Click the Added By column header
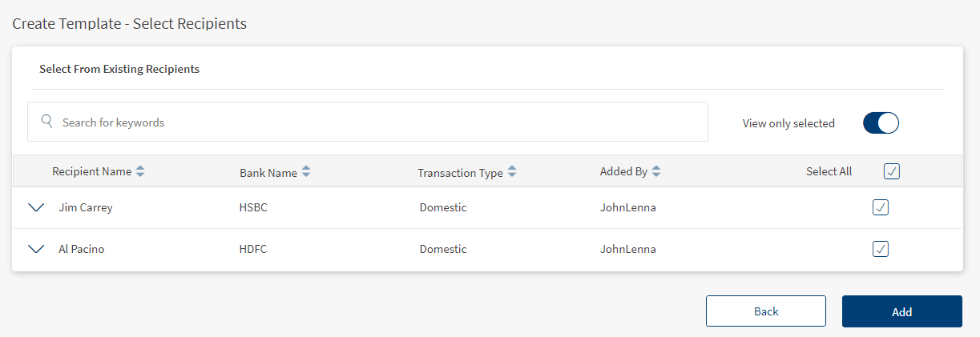 click(x=623, y=171)
